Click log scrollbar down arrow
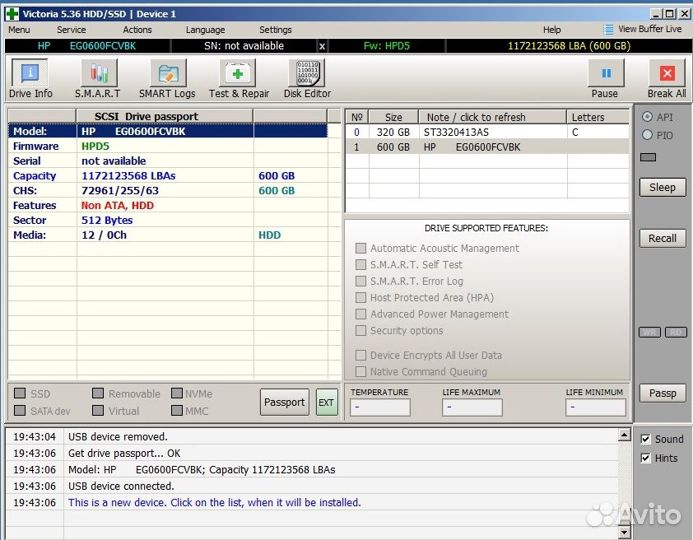This screenshot has width=693, height=540. 624,532
